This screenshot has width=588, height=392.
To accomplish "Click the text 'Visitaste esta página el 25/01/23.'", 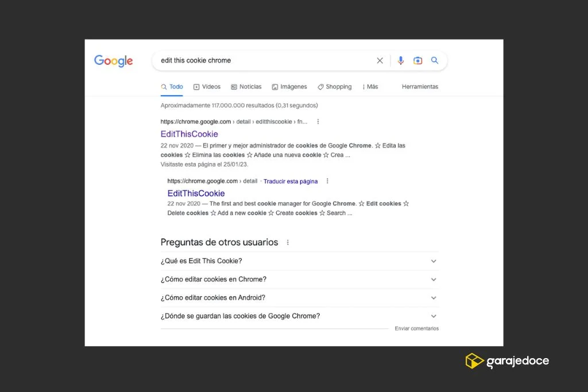I will coord(204,165).
